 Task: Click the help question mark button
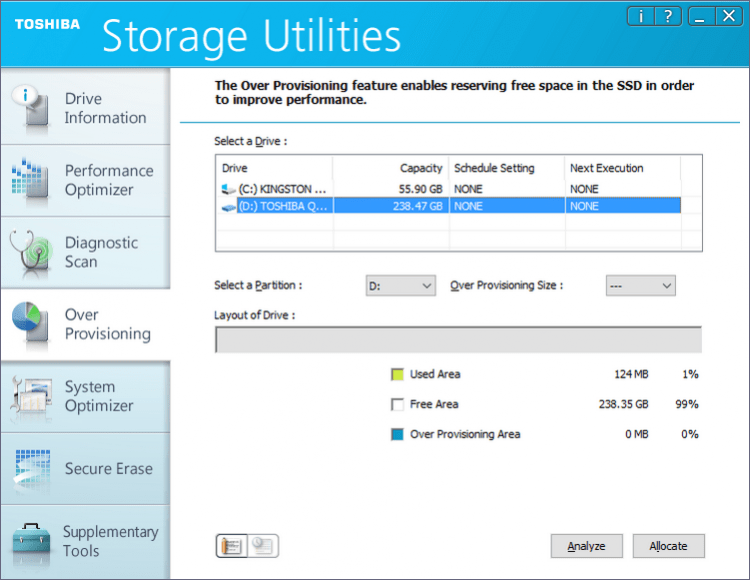coord(669,16)
